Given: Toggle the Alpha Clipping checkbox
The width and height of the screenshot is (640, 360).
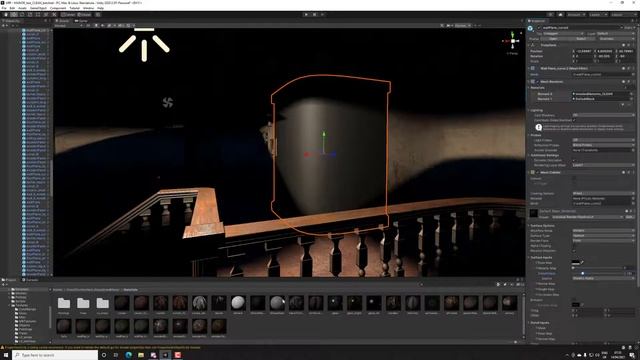Looking at the screenshot, I should coord(574,246).
